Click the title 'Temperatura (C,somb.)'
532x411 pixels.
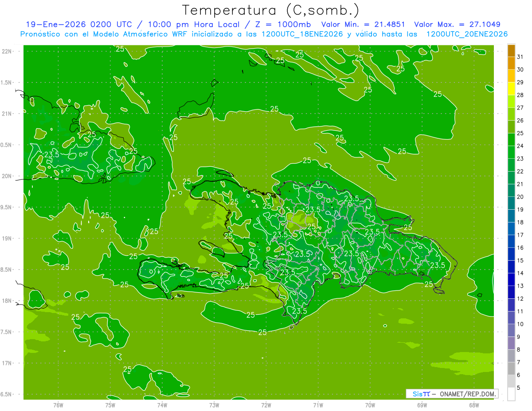271,11
